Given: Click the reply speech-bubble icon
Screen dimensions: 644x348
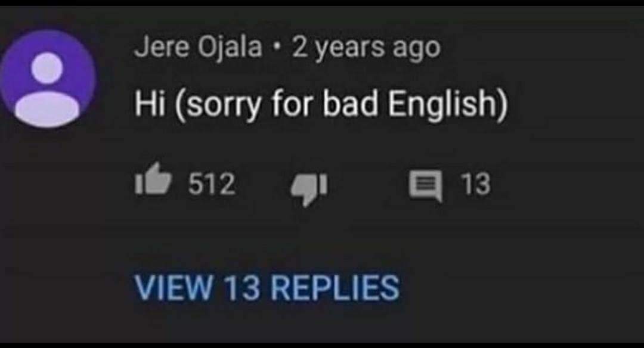Looking at the screenshot, I should [426, 187].
